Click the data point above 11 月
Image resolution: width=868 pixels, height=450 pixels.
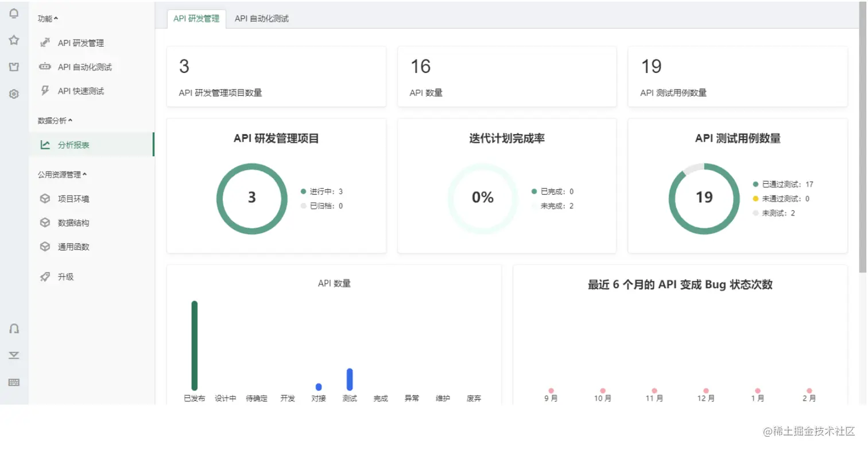pos(654,391)
